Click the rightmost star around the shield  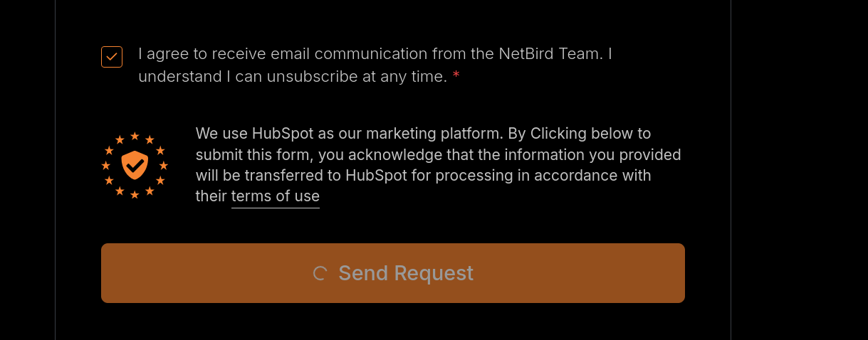point(164,166)
